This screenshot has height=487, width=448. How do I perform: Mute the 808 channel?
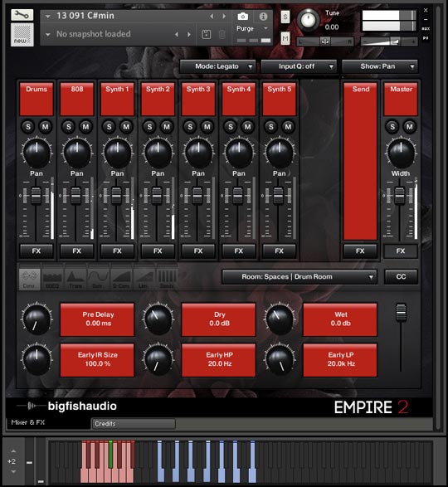pyautogui.click(x=85, y=127)
